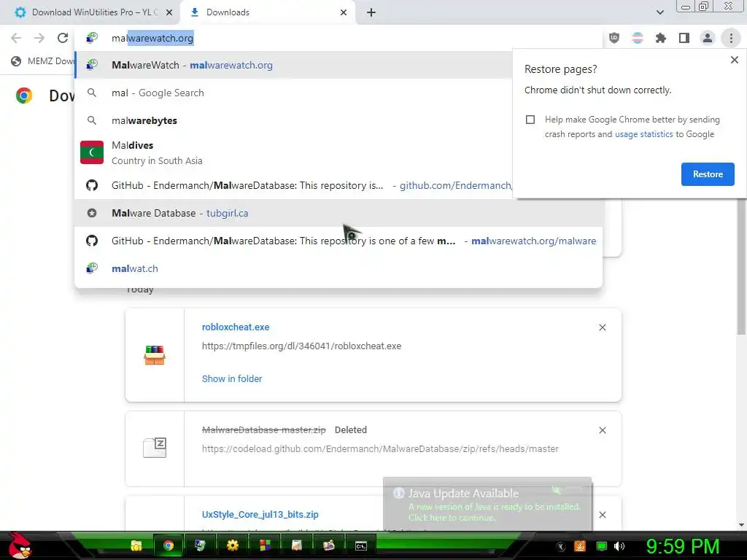Open the volume speaker tray icon
Image resolution: width=747 pixels, height=560 pixels.
pyautogui.click(x=620, y=546)
